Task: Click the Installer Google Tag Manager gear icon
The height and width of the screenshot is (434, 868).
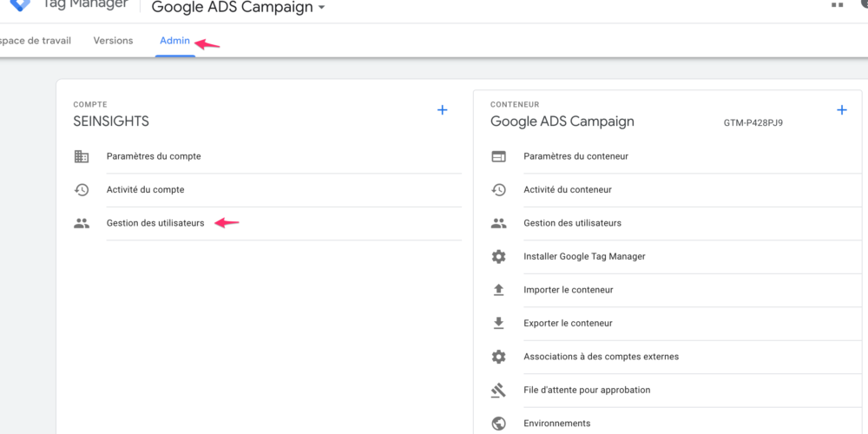Action: point(498,257)
